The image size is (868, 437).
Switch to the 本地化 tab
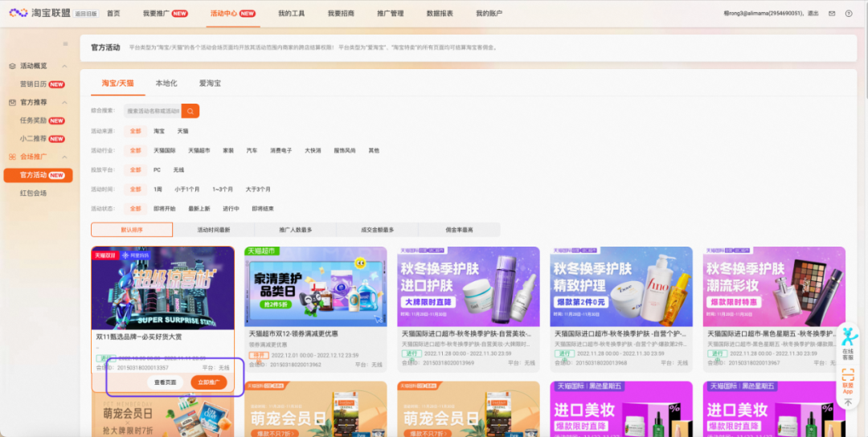(166, 83)
